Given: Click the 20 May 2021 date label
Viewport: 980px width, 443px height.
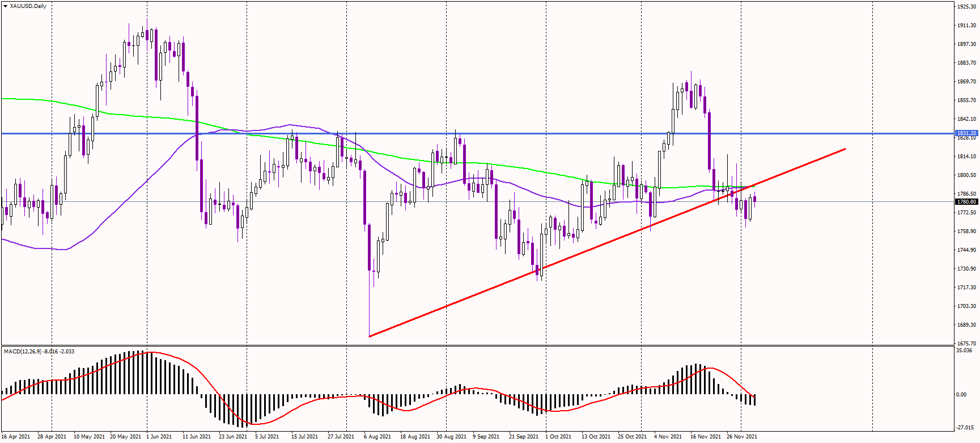Looking at the screenshot, I should tap(125, 437).
